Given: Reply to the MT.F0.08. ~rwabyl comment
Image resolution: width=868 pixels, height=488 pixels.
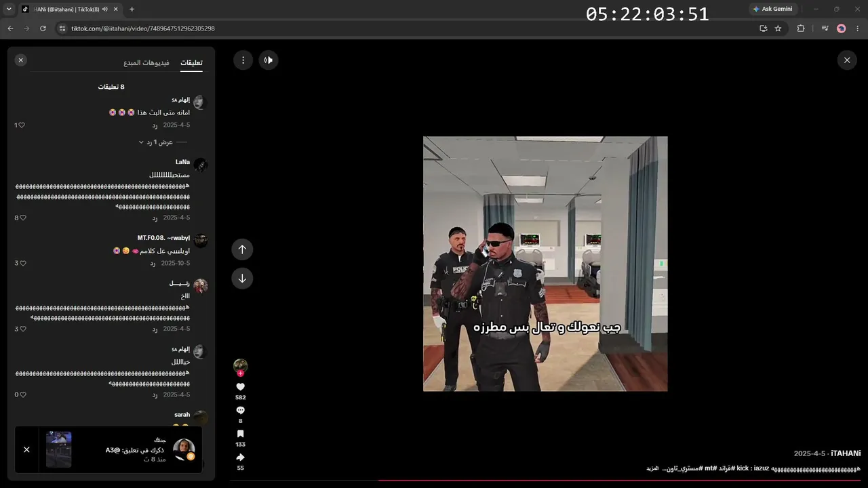Looking at the screenshot, I should pos(153,263).
